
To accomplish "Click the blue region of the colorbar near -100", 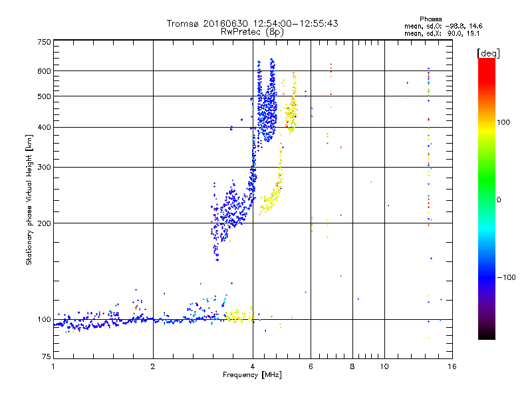I will point(487,277).
